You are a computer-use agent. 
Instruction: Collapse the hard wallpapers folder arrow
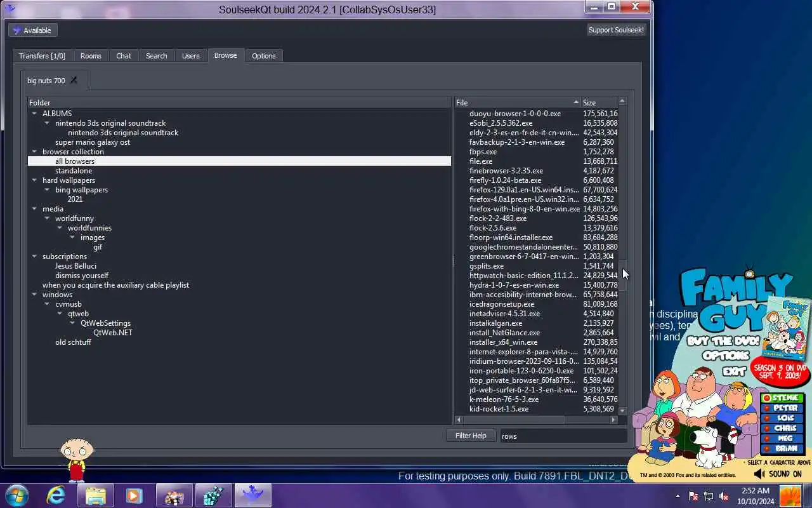tap(34, 180)
